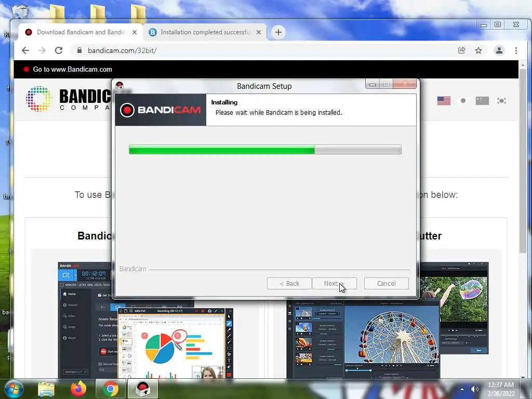Open Windows Start menu orb
Image resolution: width=532 pixels, height=399 pixels.
coord(14,389)
